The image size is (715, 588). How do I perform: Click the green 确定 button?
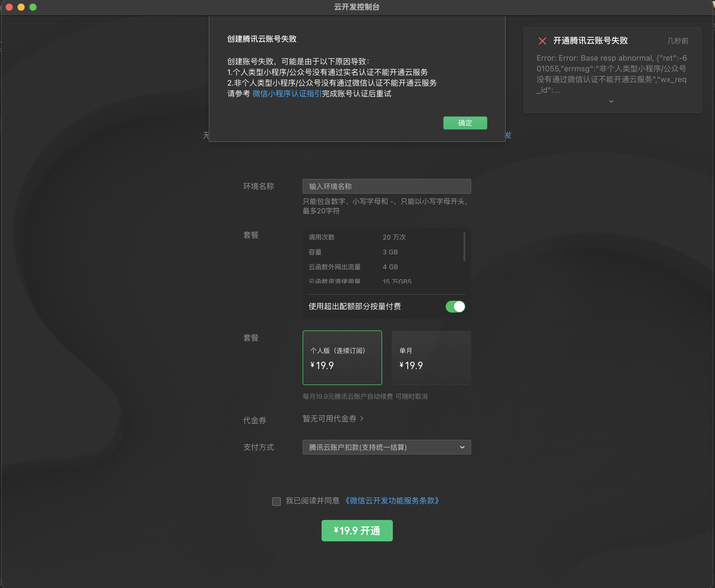[x=465, y=123]
